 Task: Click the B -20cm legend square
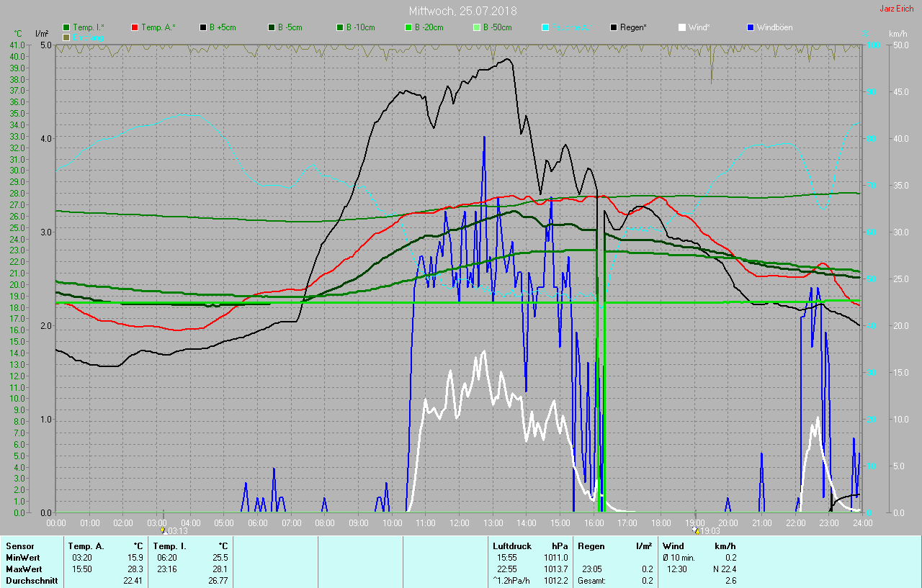pyautogui.click(x=408, y=27)
